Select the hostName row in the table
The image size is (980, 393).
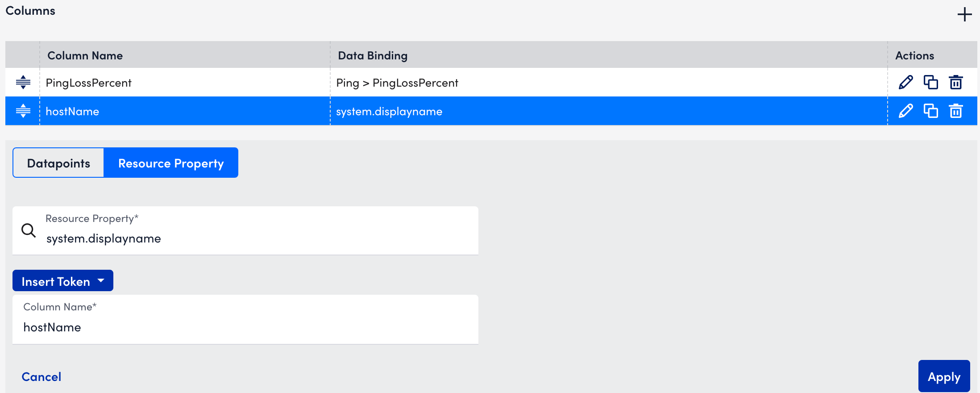(179, 111)
